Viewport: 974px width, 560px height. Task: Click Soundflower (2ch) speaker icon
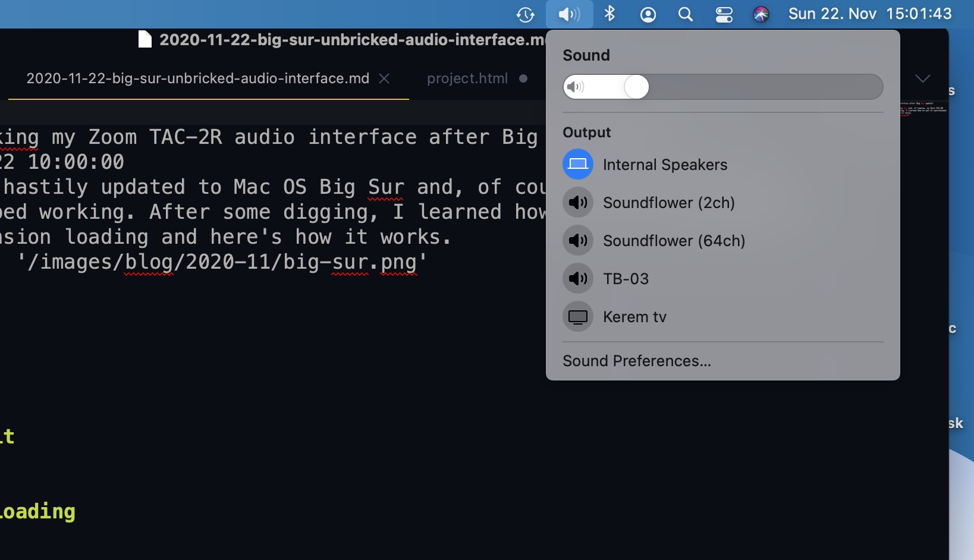pyautogui.click(x=578, y=202)
